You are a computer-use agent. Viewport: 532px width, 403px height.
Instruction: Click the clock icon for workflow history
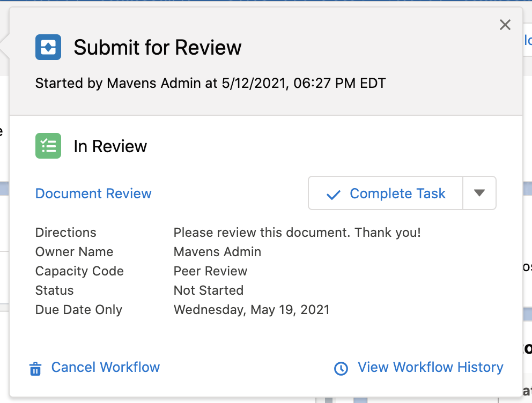(x=341, y=369)
